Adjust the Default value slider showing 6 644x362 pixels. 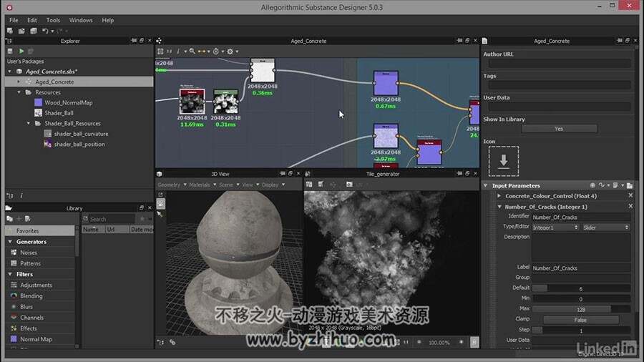581,288
